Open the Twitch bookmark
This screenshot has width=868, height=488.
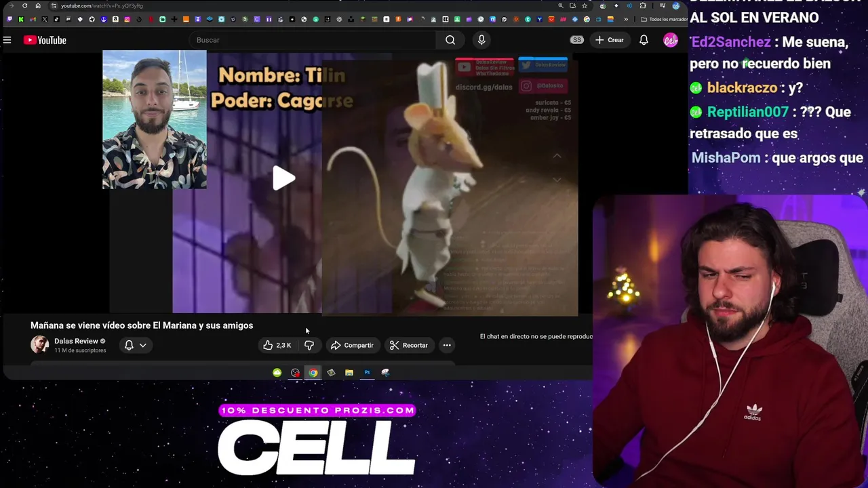tap(9, 19)
